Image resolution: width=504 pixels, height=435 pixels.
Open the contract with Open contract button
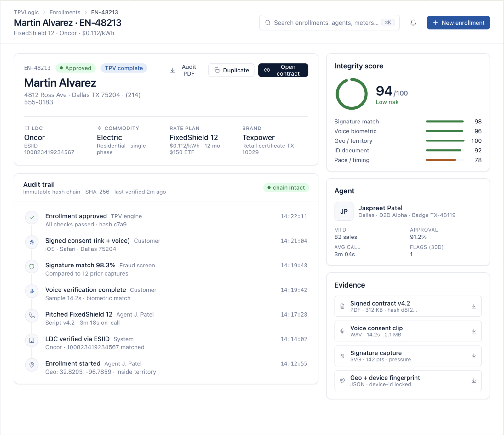(283, 70)
